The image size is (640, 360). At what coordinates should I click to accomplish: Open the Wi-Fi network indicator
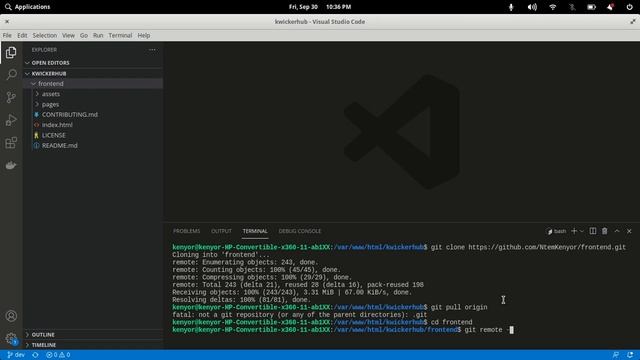(x=553, y=7)
